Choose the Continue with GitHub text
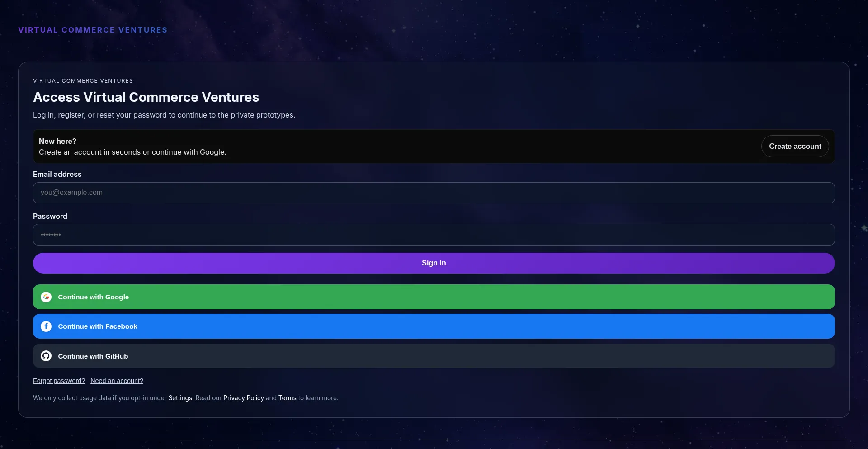Viewport: 868px width, 449px height. (93, 356)
